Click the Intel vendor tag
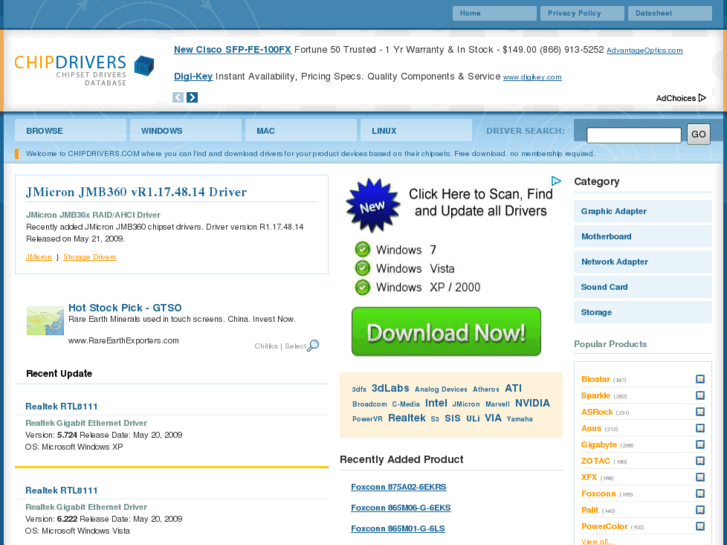Screen dimensions: 727x545 click(436, 403)
